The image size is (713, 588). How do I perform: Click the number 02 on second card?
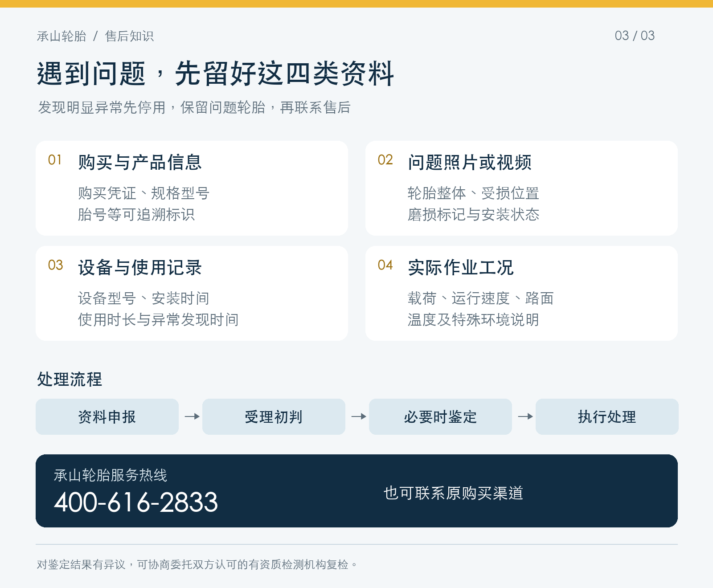point(385,160)
